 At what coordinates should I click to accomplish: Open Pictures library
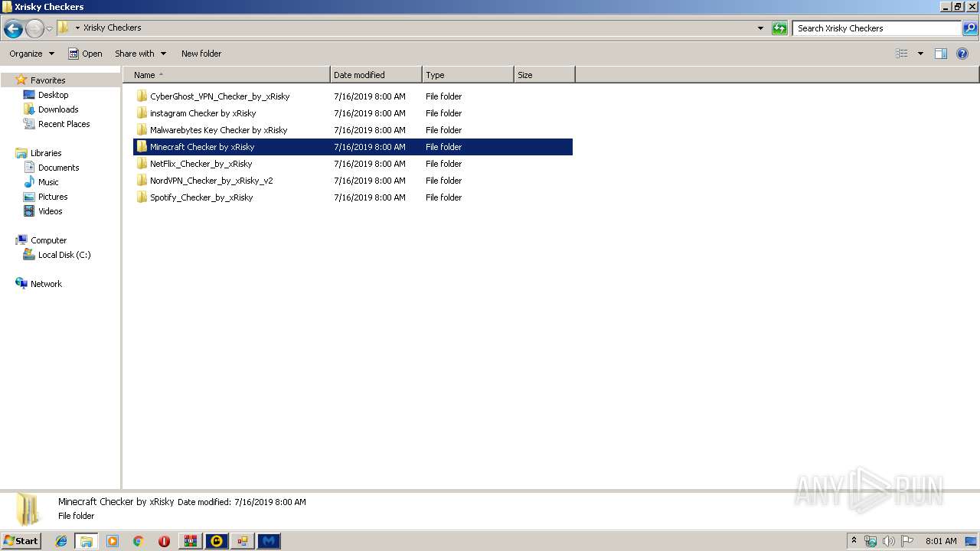(x=53, y=197)
